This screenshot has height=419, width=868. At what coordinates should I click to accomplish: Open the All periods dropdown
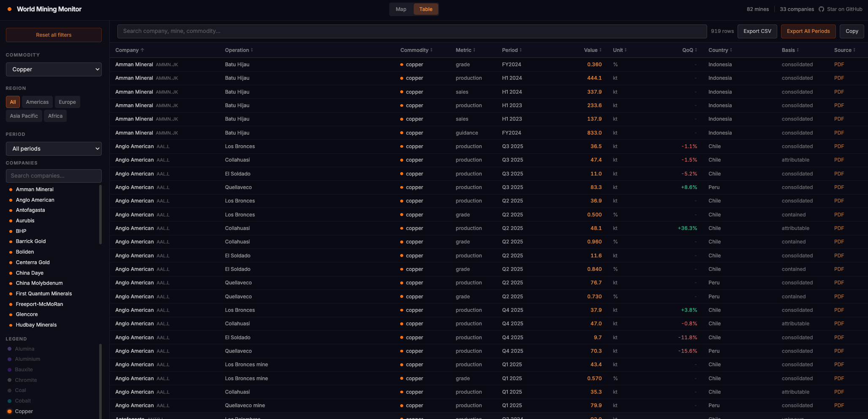click(x=54, y=149)
